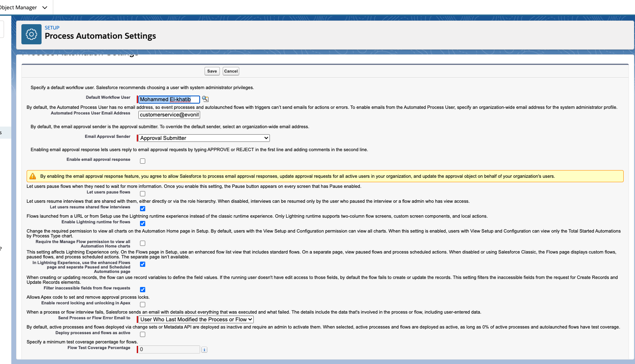Click the Cancel button
The height and width of the screenshot is (364, 635).
pyautogui.click(x=231, y=71)
